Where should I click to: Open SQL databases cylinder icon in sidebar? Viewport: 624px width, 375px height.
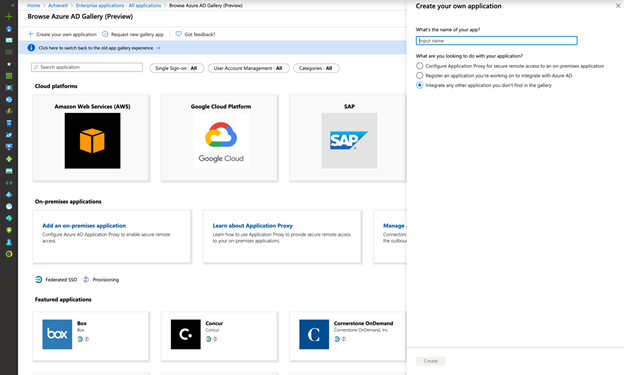point(9,123)
